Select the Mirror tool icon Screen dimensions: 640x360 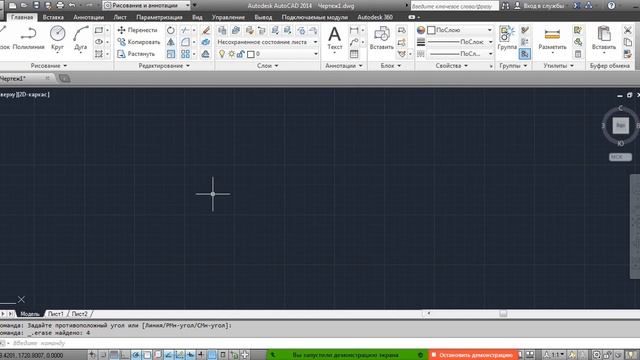(171, 42)
